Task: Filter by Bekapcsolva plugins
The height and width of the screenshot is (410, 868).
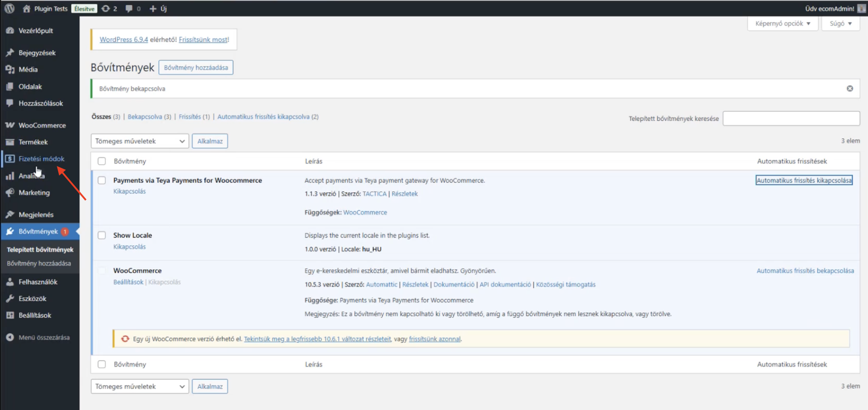Action: click(145, 117)
